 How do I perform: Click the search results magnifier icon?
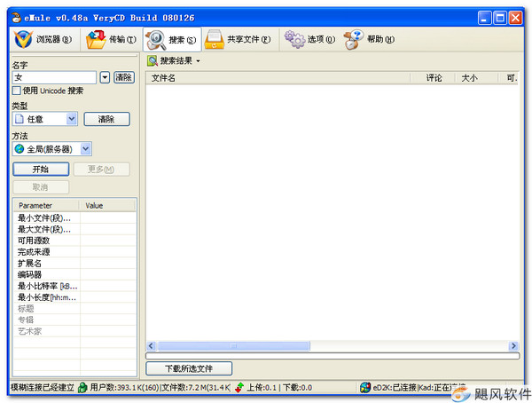[x=153, y=61]
